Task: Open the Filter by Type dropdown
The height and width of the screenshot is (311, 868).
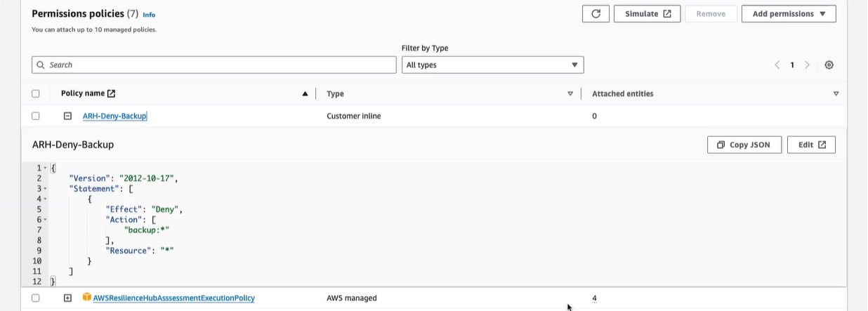Action: [x=492, y=65]
